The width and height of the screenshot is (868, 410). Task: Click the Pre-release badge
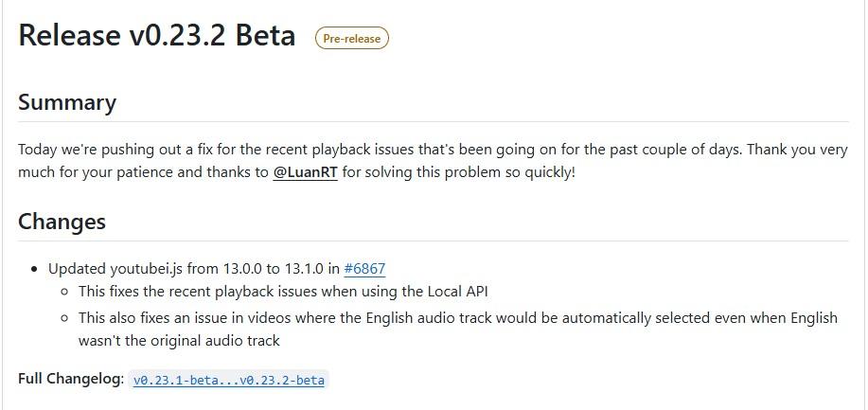(352, 38)
